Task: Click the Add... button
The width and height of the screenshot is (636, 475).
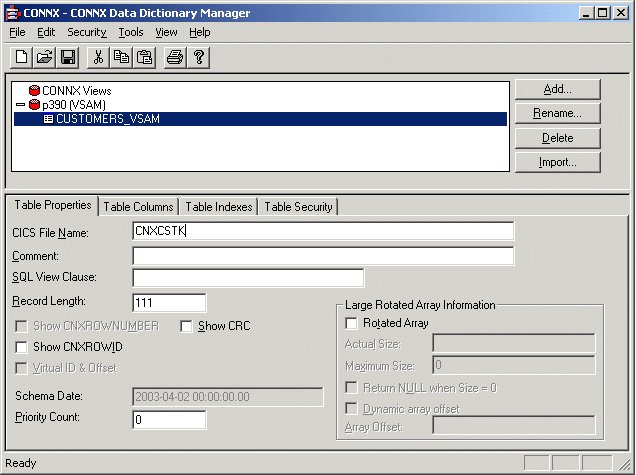Action: (558, 89)
